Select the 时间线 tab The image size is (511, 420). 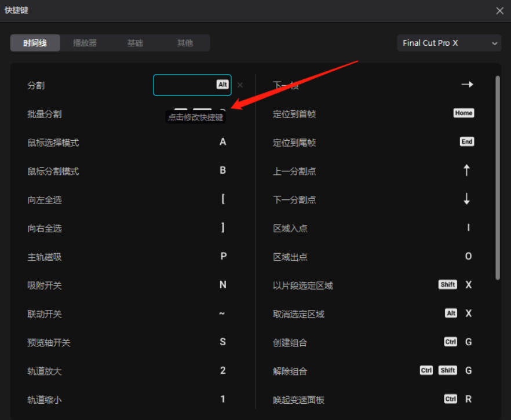click(35, 42)
